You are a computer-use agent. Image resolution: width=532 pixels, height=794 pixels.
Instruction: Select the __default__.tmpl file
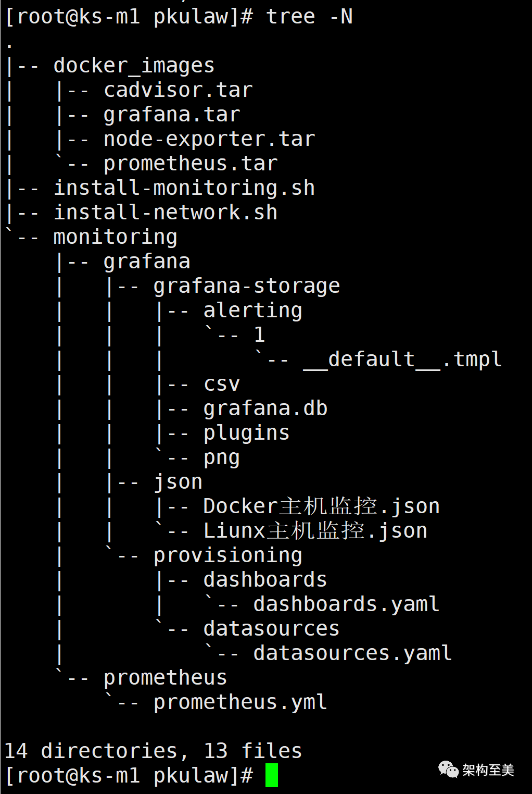[403, 359]
